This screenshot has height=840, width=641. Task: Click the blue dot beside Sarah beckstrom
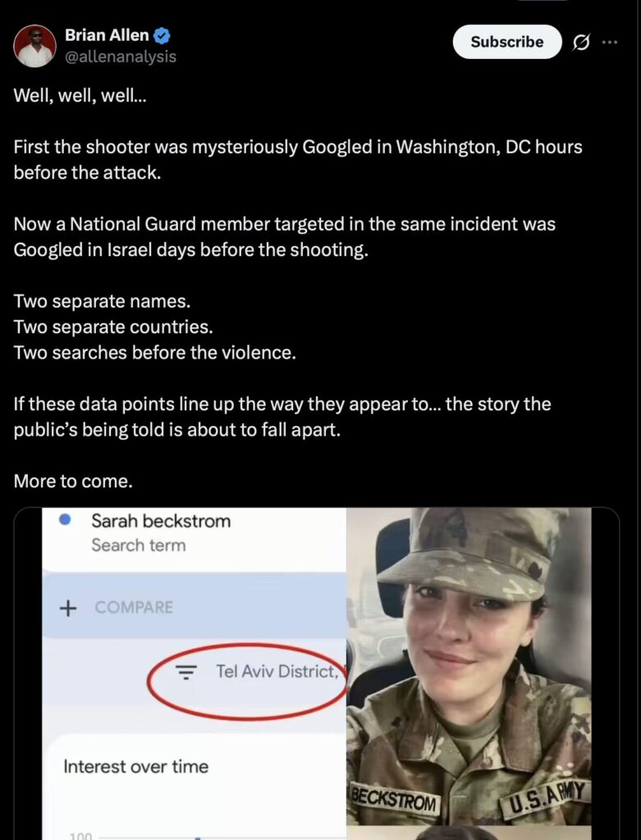[66, 519]
